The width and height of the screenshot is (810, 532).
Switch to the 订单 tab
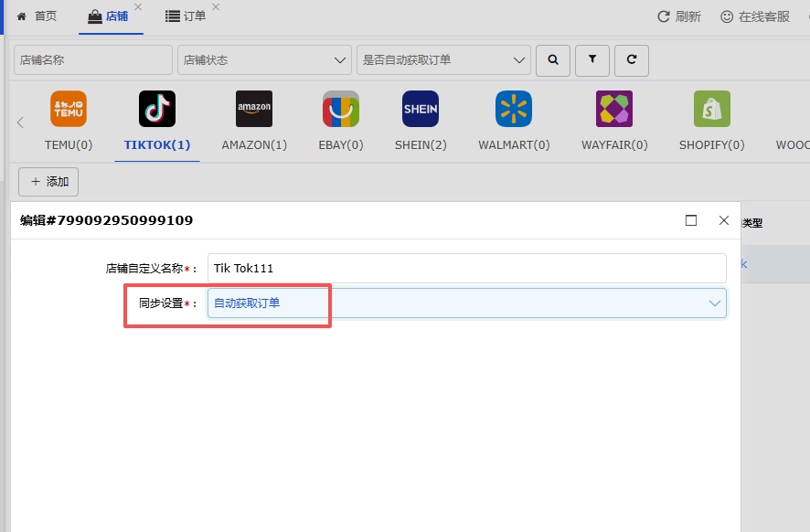(186, 16)
